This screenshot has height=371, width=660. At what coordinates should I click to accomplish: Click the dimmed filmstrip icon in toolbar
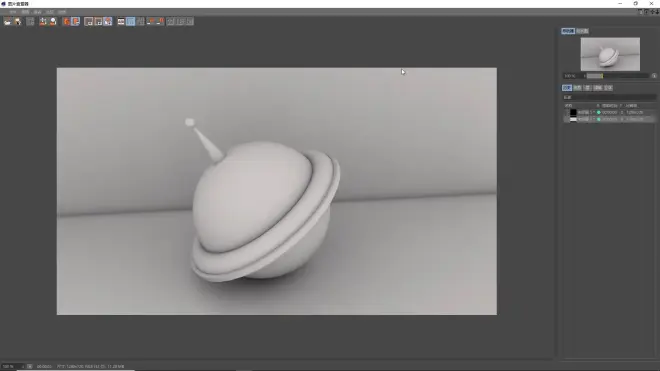[140, 21]
